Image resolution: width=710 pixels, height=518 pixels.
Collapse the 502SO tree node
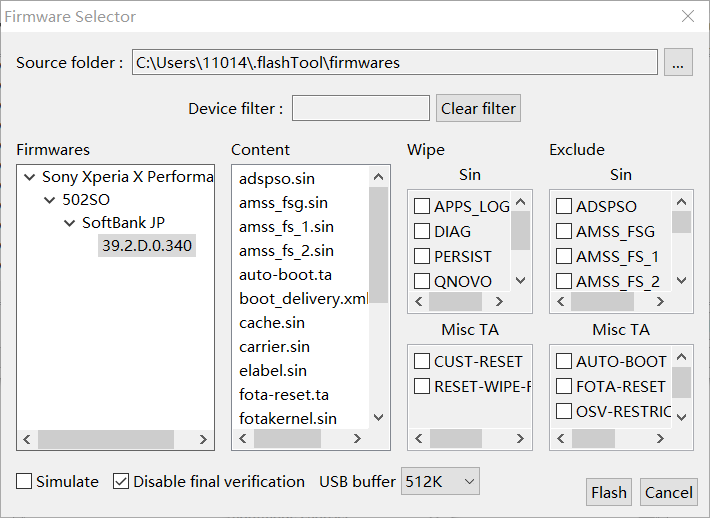point(49,200)
